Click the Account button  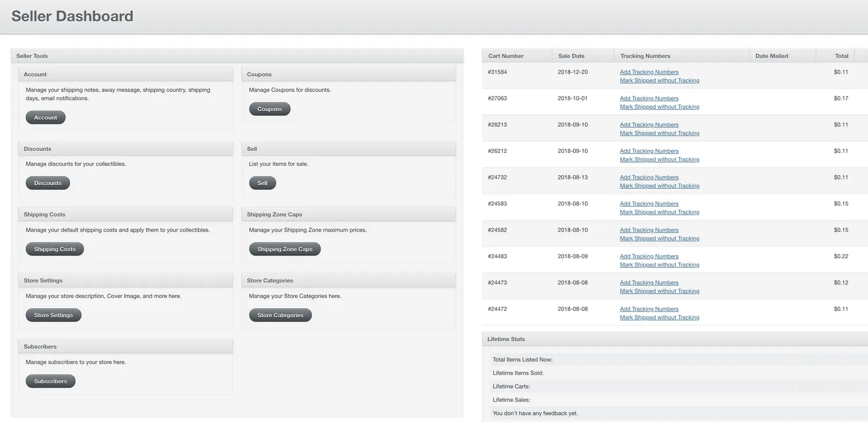click(46, 118)
